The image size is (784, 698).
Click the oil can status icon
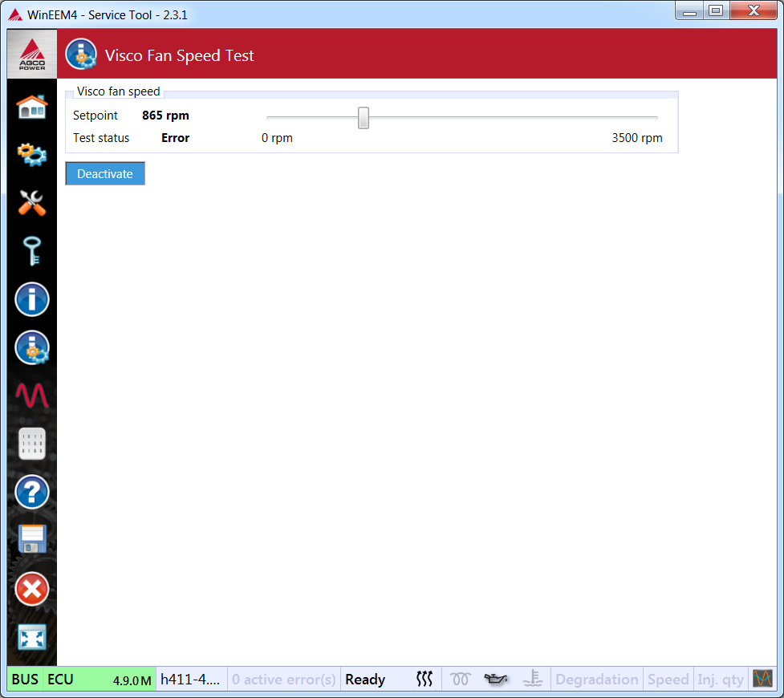[496, 680]
